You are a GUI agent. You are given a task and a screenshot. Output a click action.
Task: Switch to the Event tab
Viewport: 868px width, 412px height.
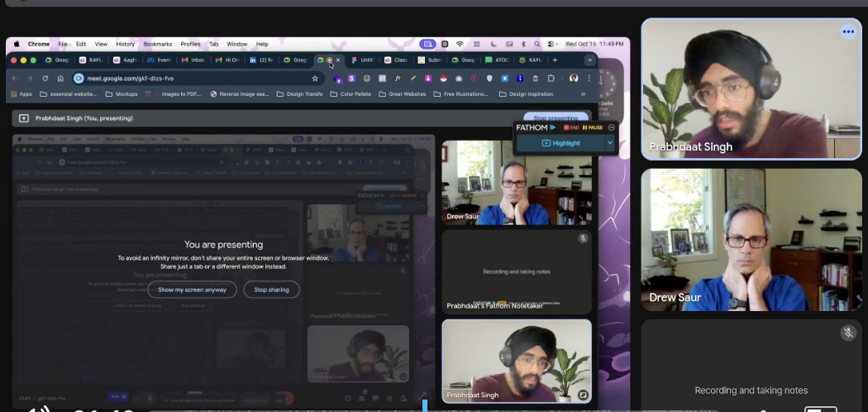click(x=159, y=60)
